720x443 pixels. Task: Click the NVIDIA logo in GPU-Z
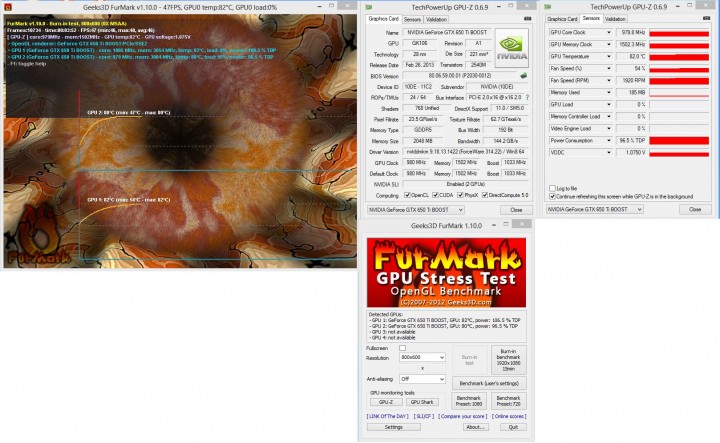512,48
